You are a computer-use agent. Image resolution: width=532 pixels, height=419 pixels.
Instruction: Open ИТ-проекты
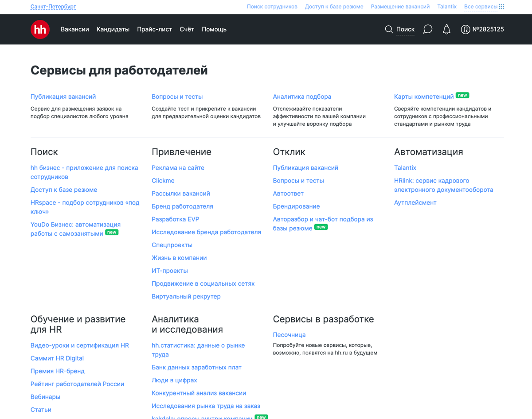click(x=170, y=271)
